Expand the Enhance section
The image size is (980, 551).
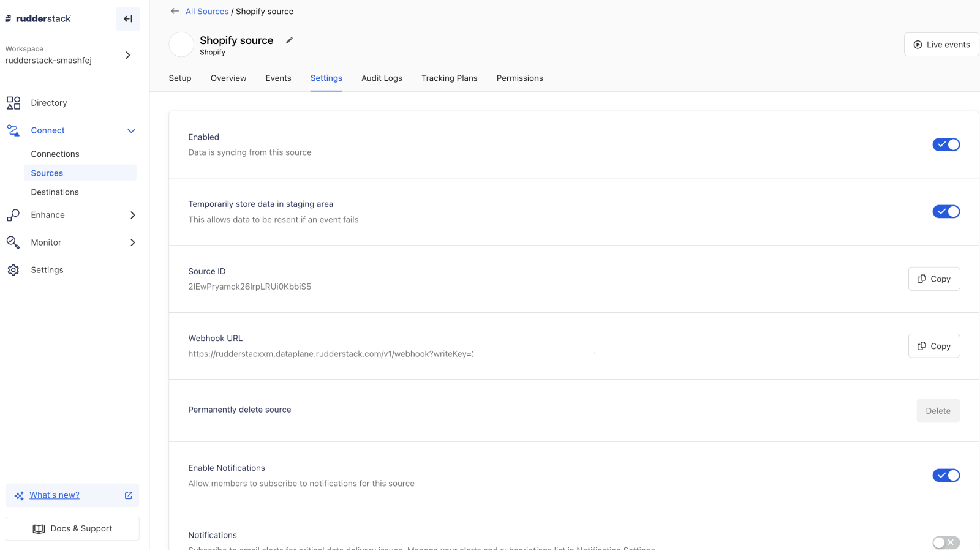132,215
